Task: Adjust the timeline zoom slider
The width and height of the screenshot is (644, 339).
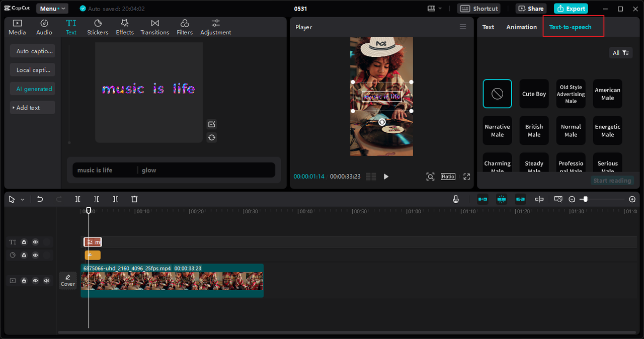Action: [585, 199]
